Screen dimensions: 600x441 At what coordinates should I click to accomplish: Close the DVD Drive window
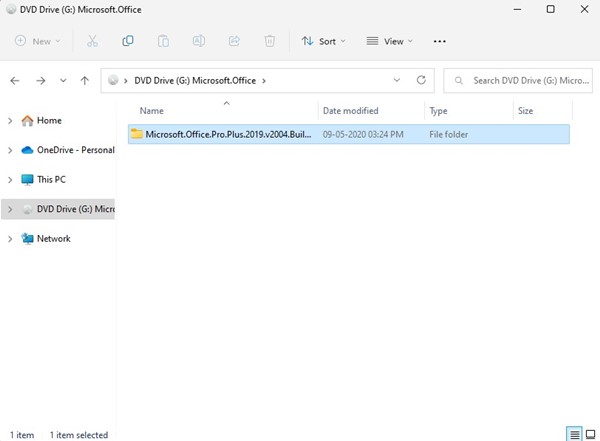coord(584,9)
